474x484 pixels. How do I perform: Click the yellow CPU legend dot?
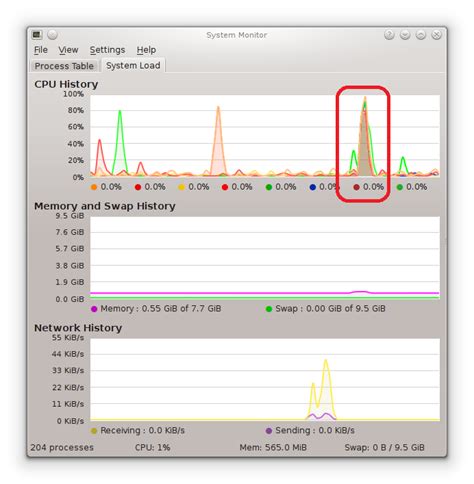181,187
